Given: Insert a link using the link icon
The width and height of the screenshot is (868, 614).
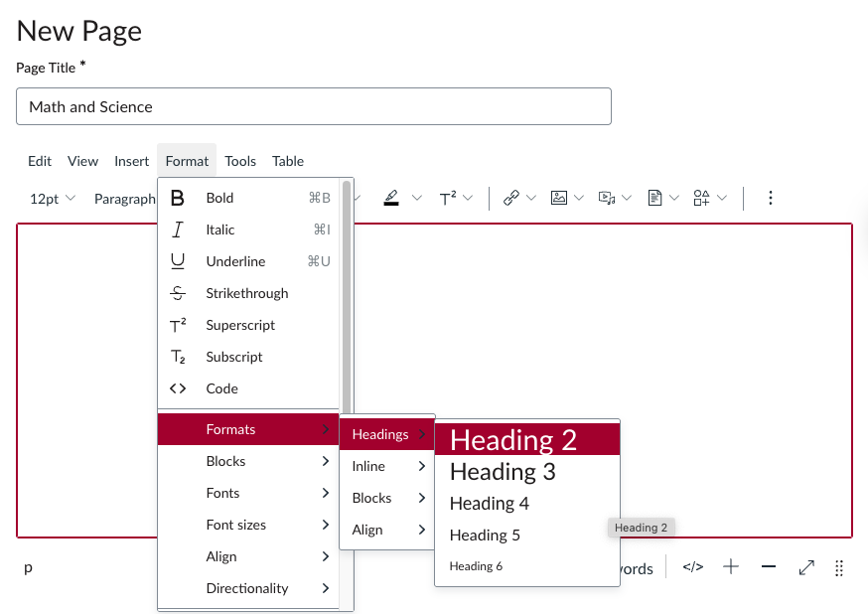Looking at the screenshot, I should click(512, 198).
